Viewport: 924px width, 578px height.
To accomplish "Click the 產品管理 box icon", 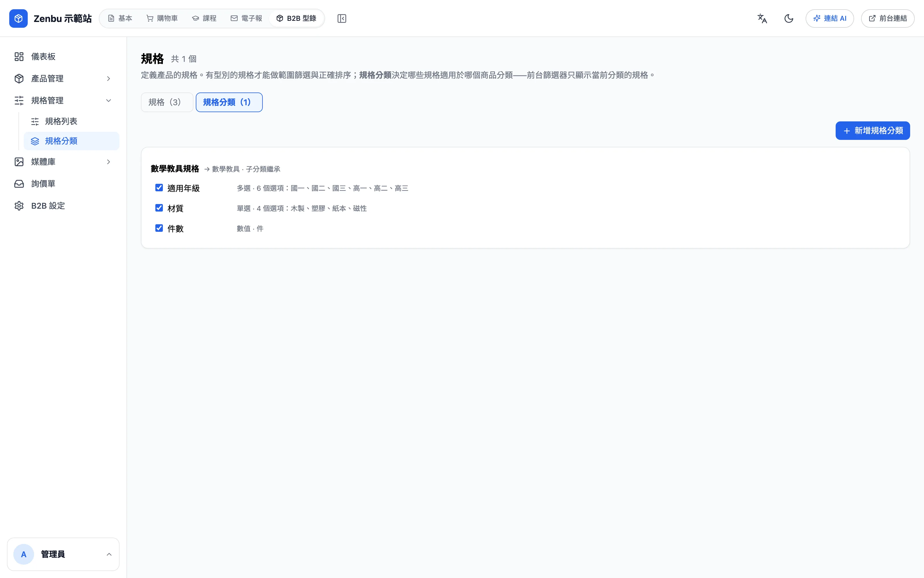I will pyautogui.click(x=19, y=78).
